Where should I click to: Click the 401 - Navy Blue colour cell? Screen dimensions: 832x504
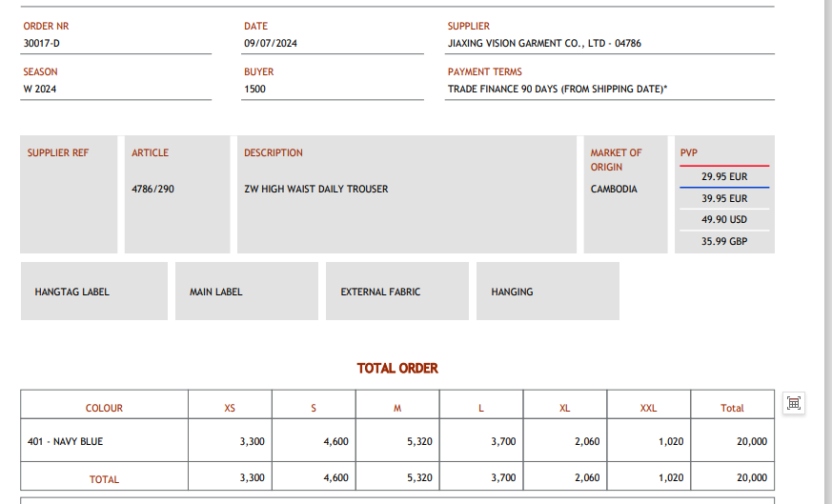click(x=66, y=441)
